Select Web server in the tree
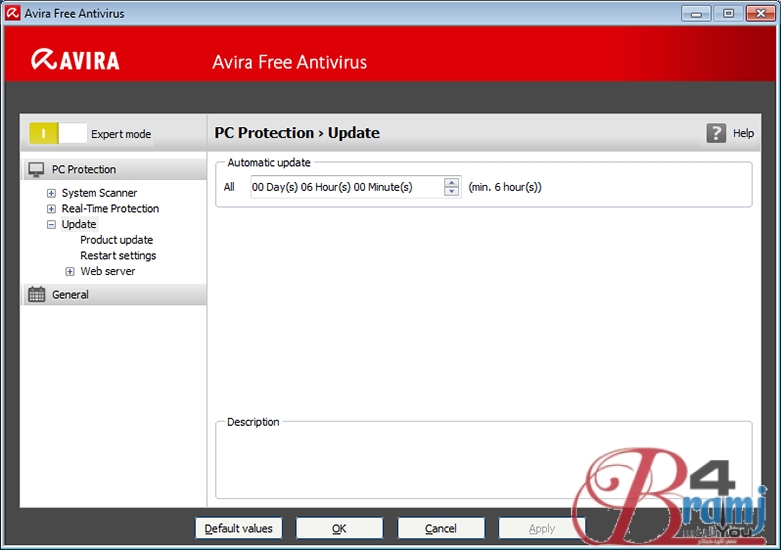The image size is (781, 550). (108, 271)
